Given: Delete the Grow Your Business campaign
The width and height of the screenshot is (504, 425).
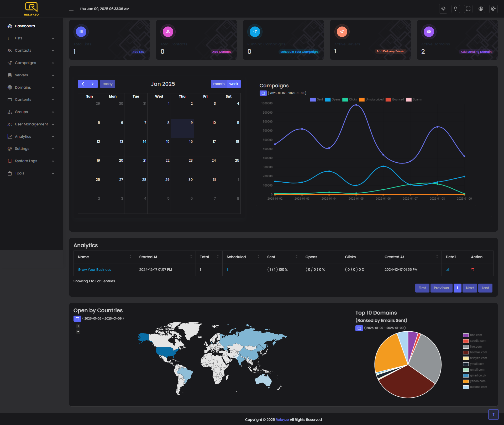Looking at the screenshot, I should 473,270.
